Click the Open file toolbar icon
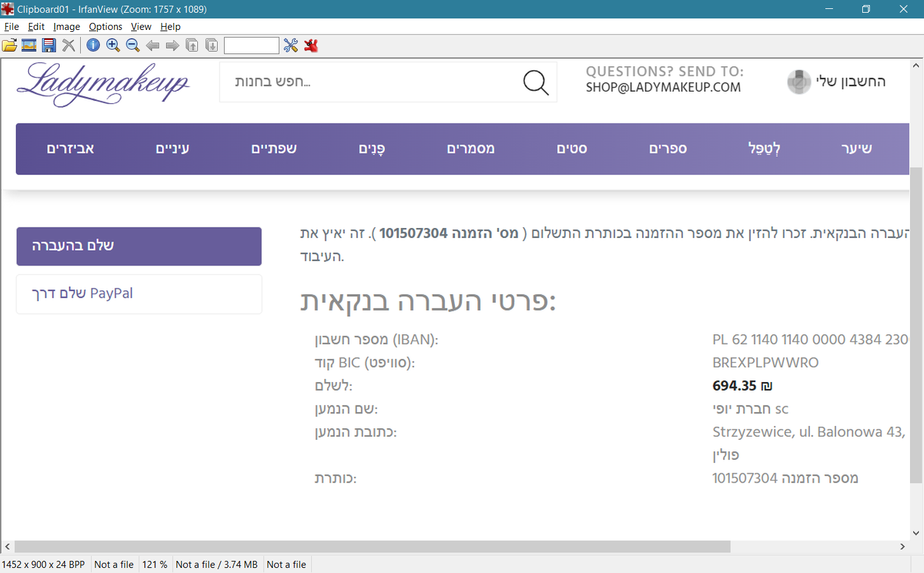The height and width of the screenshot is (573, 924). click(x=10, y=45)
